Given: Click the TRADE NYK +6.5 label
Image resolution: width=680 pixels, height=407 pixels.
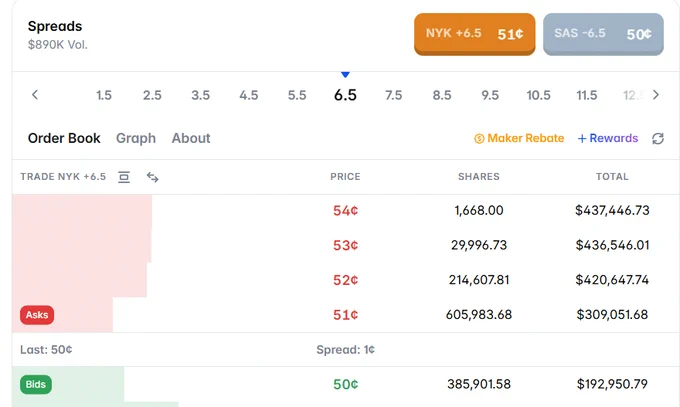Looking at the screenshot, I should (x=63, y=177).
